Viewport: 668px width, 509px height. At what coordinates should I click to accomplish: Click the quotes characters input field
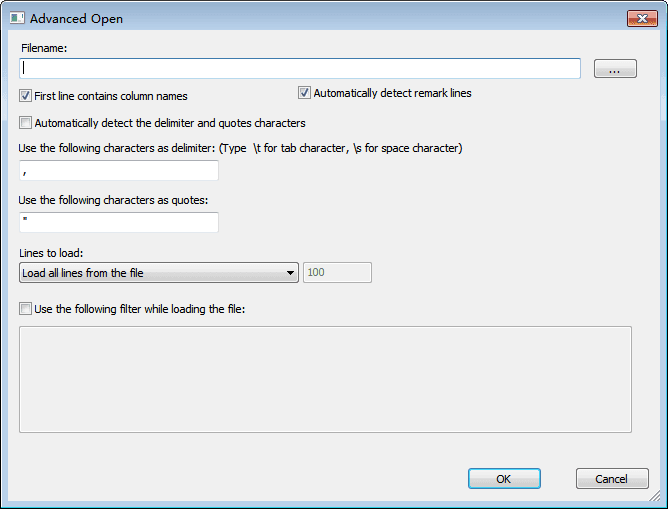click(118, 222)
